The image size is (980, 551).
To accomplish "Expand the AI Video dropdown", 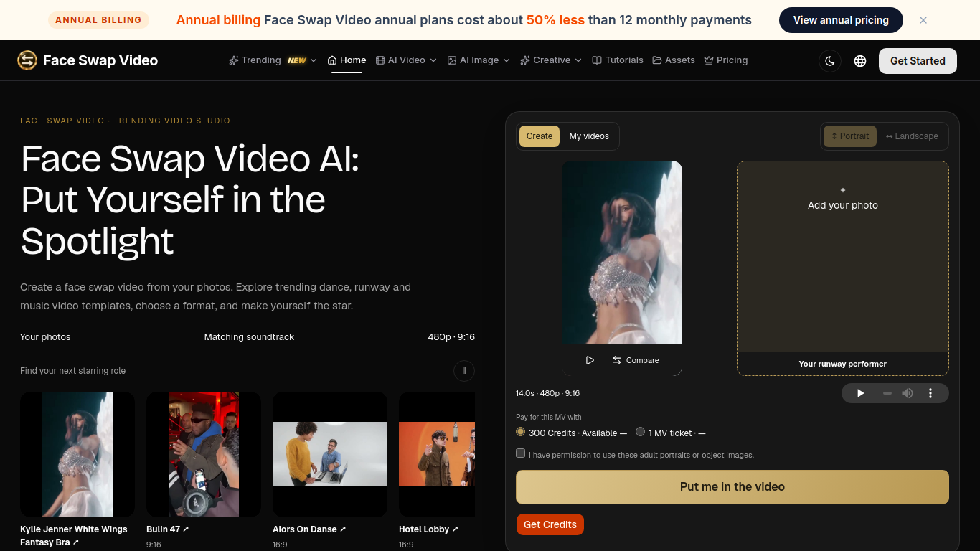I will coord(406,60).
